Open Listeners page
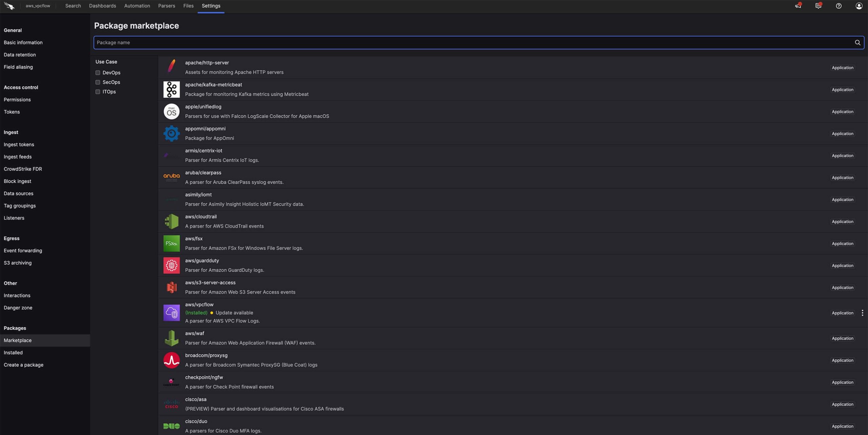This screenshot has width=868, height=435. click(x=14, y=218)
